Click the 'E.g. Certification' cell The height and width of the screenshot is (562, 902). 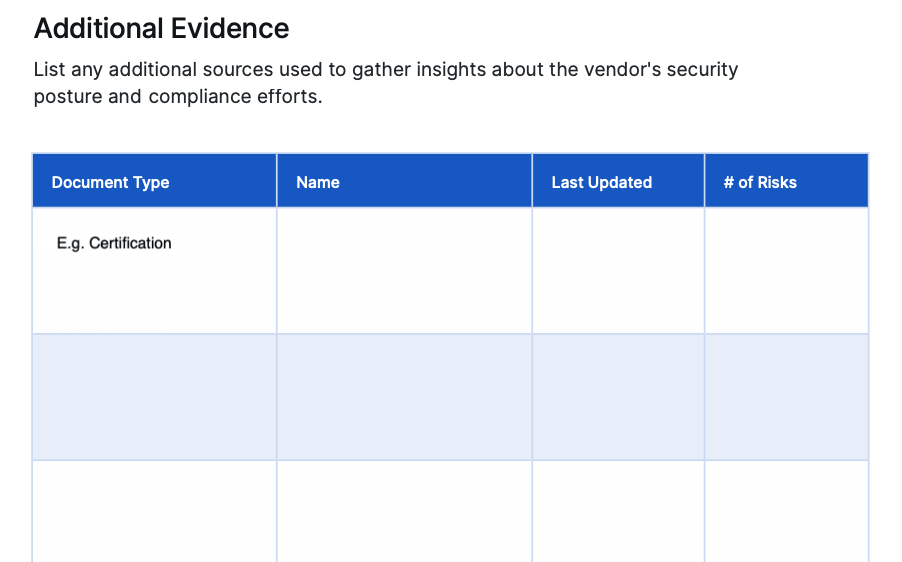pyautogui.click(x=154, y=270)
